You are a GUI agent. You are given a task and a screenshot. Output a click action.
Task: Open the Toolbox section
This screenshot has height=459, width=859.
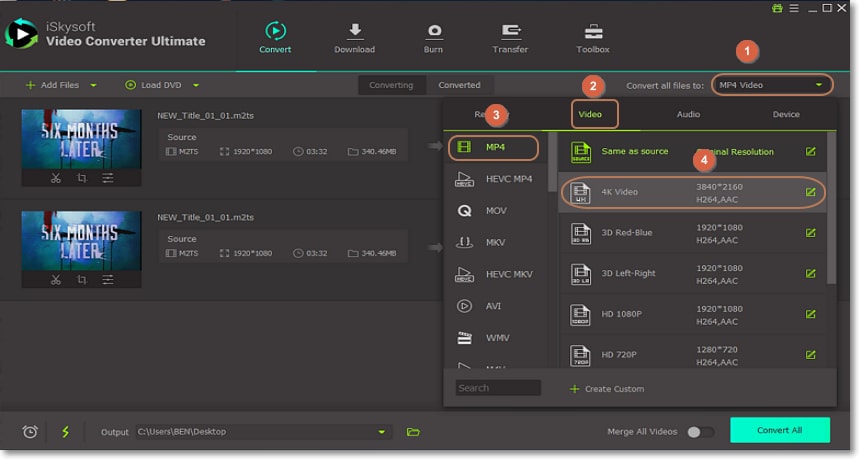coord(593,38)
